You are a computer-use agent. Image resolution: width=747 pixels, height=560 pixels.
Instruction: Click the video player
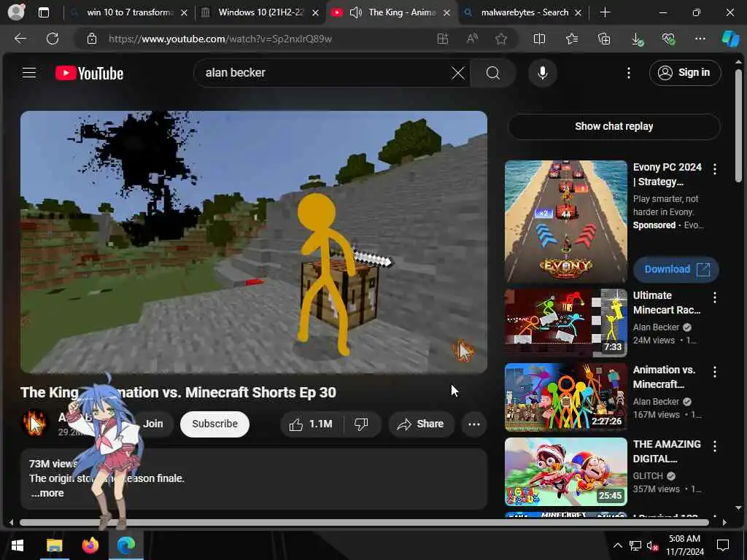[x=253, y=242]
